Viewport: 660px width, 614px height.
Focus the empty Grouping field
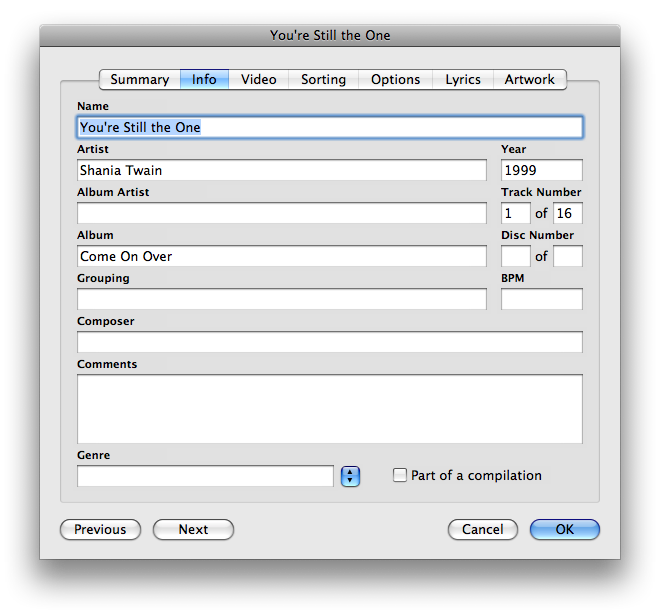click(282, 299)
